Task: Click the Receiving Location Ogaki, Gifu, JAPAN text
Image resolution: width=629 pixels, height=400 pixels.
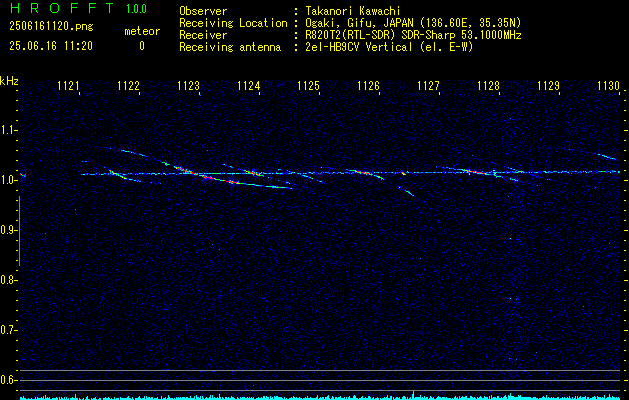Action: click(413, 23)
